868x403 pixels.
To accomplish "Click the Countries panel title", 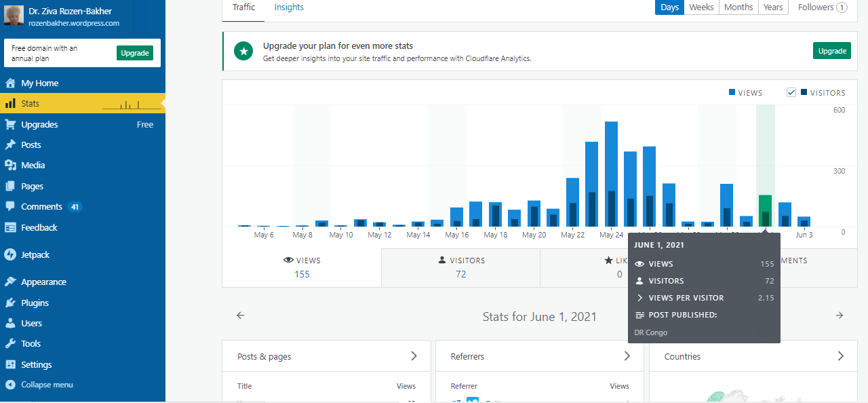I will 682,356.
